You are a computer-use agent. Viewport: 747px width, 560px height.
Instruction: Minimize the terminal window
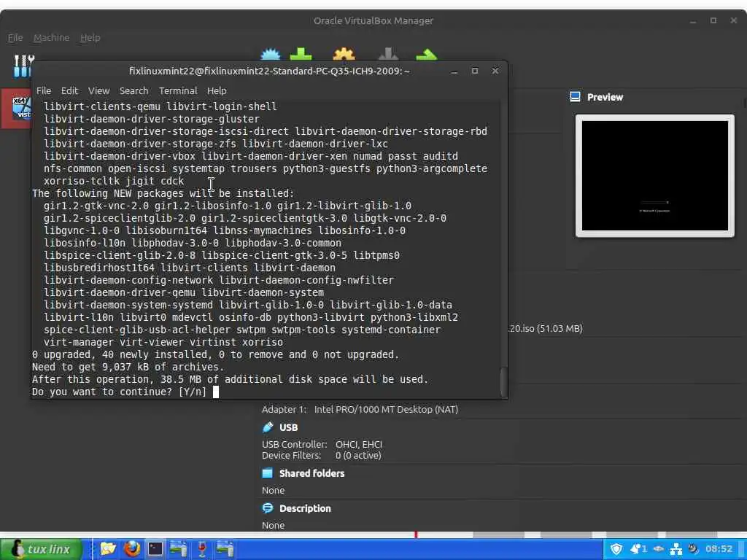(454, 71)
